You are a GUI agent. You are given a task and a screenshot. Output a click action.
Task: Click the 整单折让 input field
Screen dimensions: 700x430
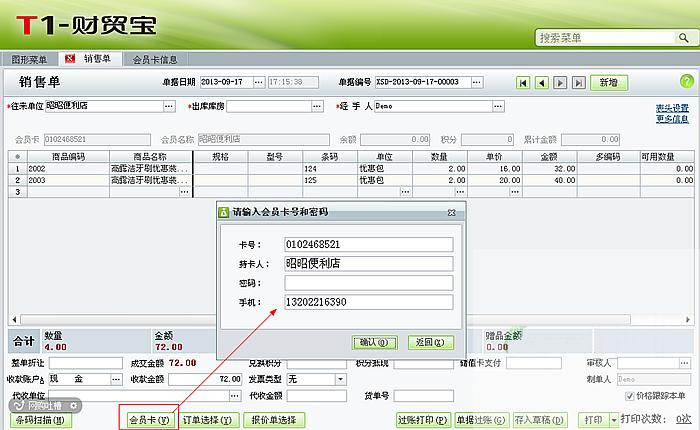(x=86, y=363)
